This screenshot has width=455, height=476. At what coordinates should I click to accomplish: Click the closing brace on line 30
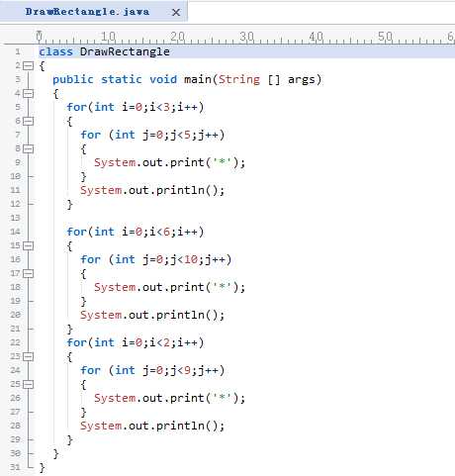pos(56,454)
